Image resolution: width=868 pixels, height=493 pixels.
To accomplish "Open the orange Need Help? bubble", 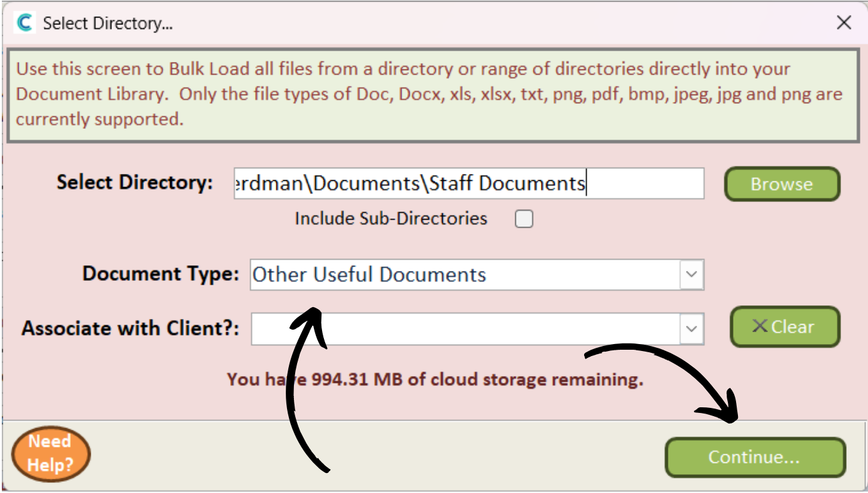I will [x=51, y=453].
